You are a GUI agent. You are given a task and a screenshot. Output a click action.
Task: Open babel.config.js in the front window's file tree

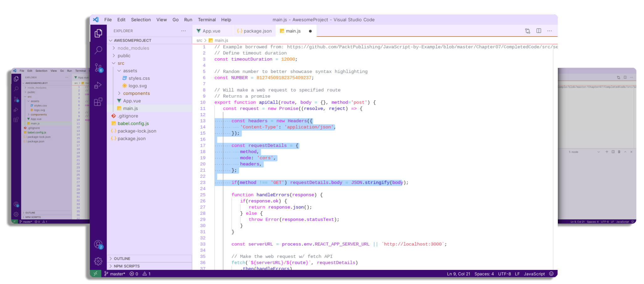point(149,123)
